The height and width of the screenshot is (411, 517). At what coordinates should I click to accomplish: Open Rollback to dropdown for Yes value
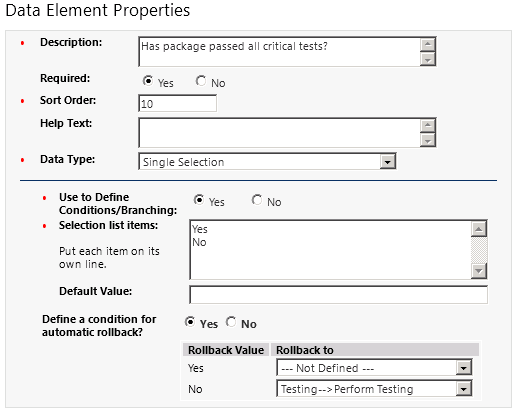coord(463,368)
